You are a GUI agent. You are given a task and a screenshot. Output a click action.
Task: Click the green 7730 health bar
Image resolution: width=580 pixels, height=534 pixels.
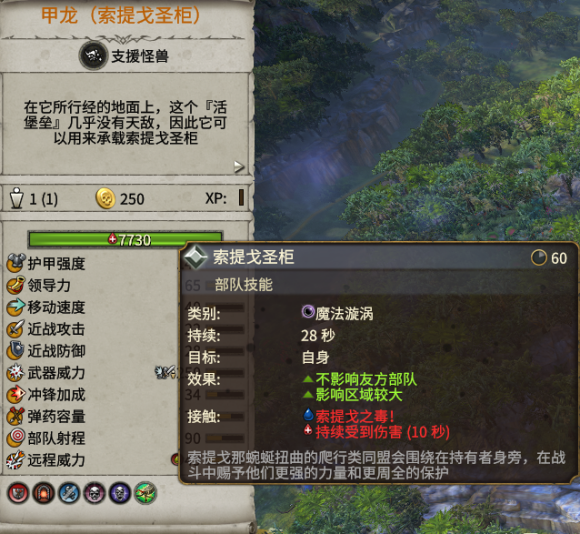[x=125, y=240]
